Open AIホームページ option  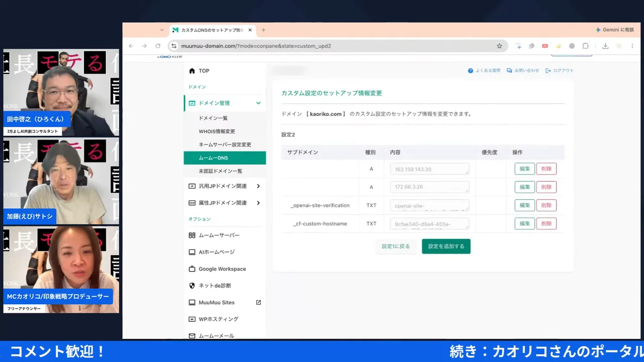click(x=216, y=252)
